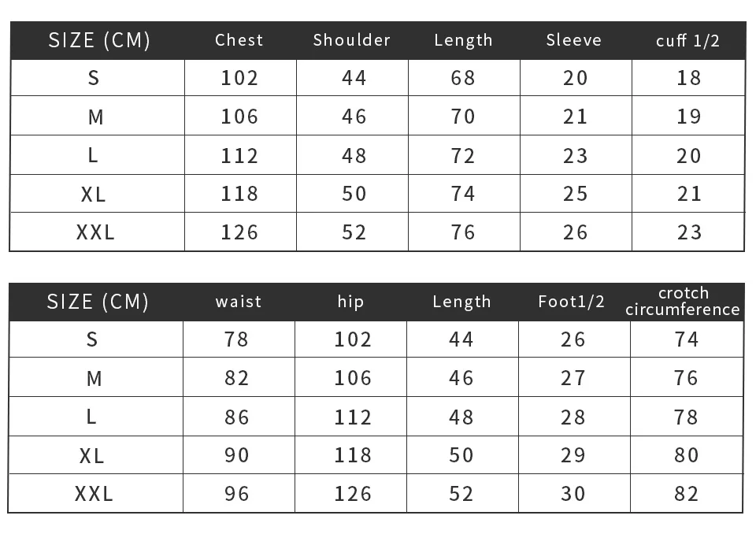The image size is (756, 534).
Task: Click the Chest column header
Action: [239, 40]
